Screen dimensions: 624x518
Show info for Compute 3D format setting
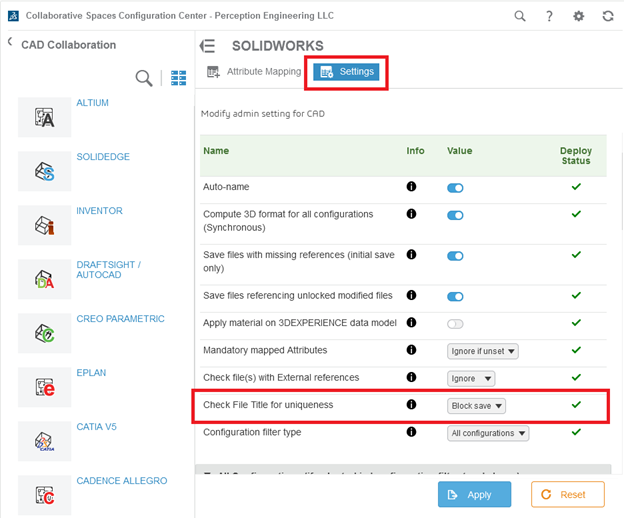click(x=411, y=214)
